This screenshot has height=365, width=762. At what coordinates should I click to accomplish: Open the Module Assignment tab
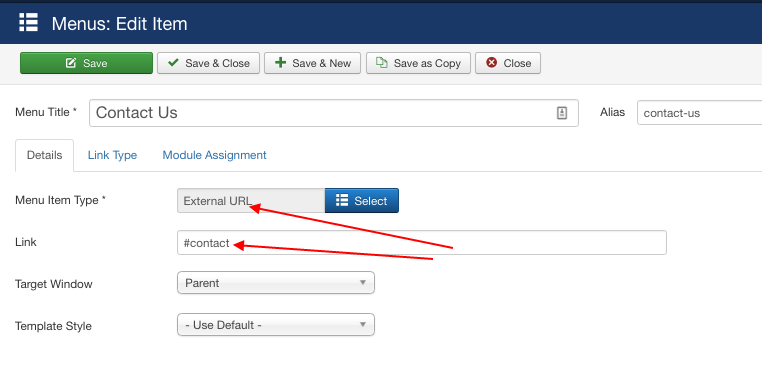click(214, 156)
